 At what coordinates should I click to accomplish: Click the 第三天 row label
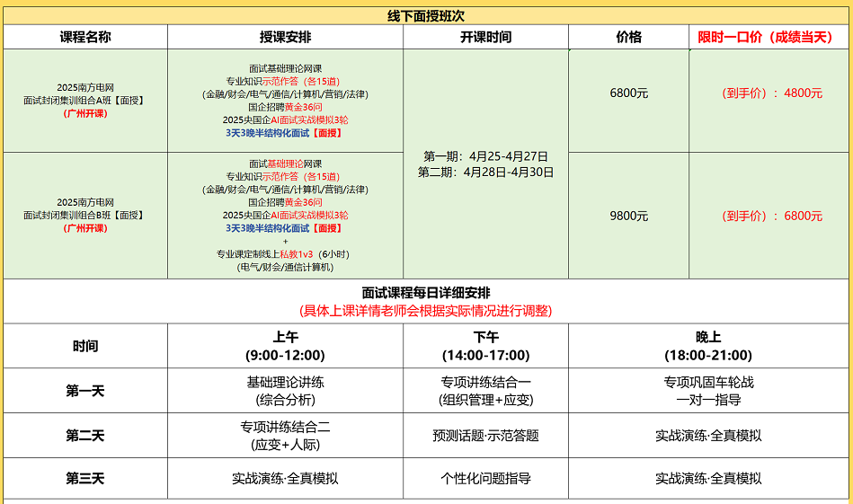pyautogui.click(x=85, y=478)
